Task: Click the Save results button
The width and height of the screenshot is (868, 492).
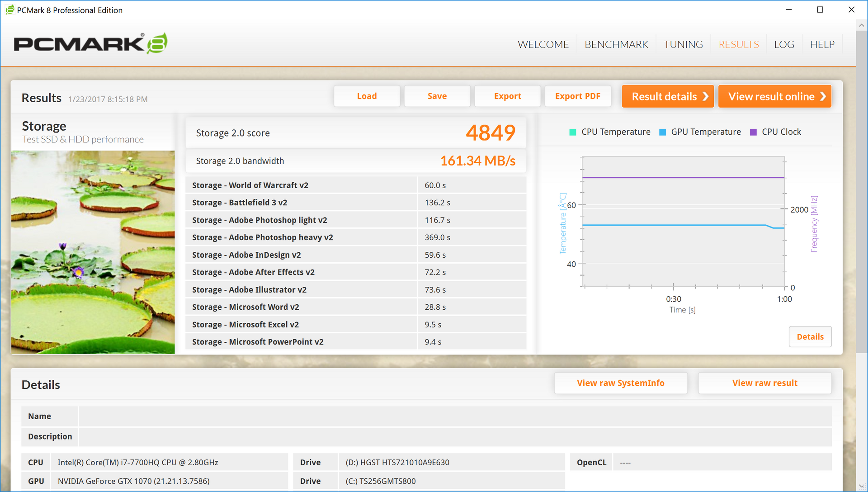Action: (x=437, y=96)
